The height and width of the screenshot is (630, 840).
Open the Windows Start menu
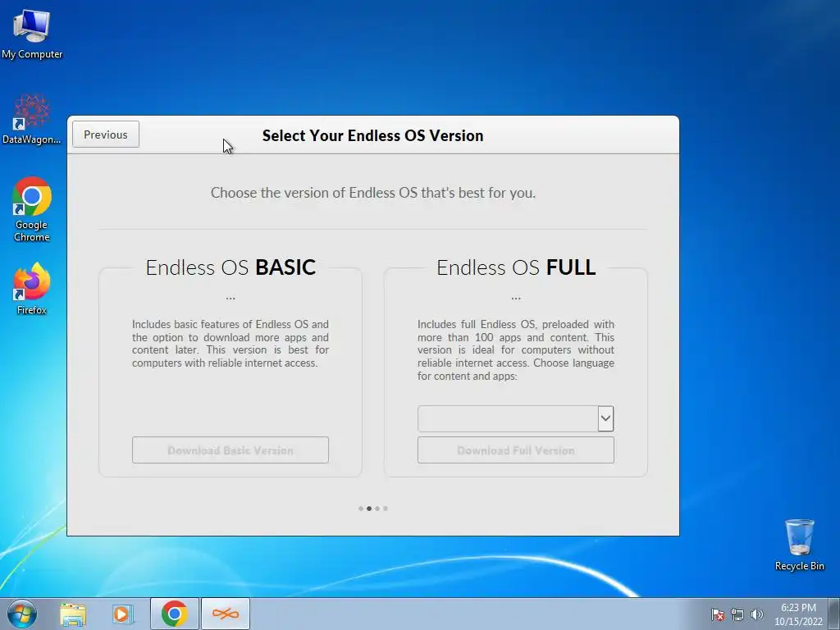pyautogui.click(x=22, y=614)
